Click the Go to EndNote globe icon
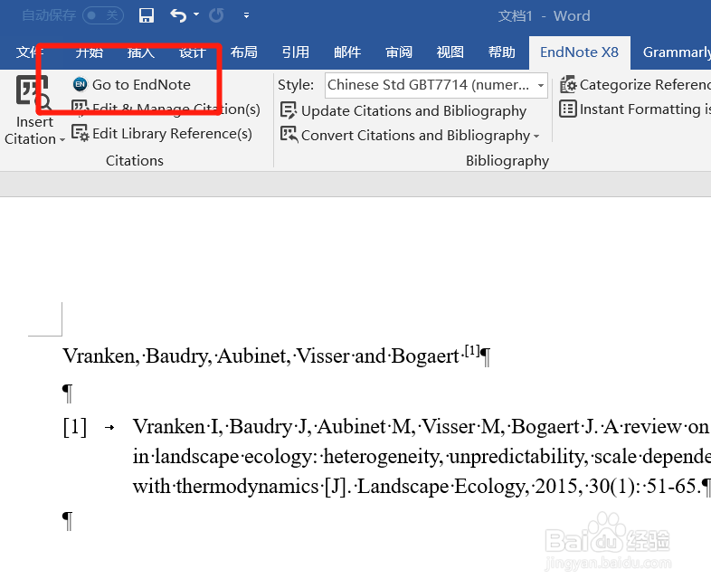711x588 pixels. (x=81, y=84)
